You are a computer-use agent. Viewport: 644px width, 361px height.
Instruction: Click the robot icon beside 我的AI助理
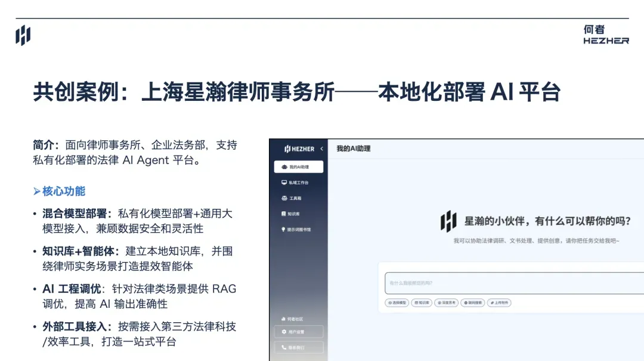coord(284,167)
